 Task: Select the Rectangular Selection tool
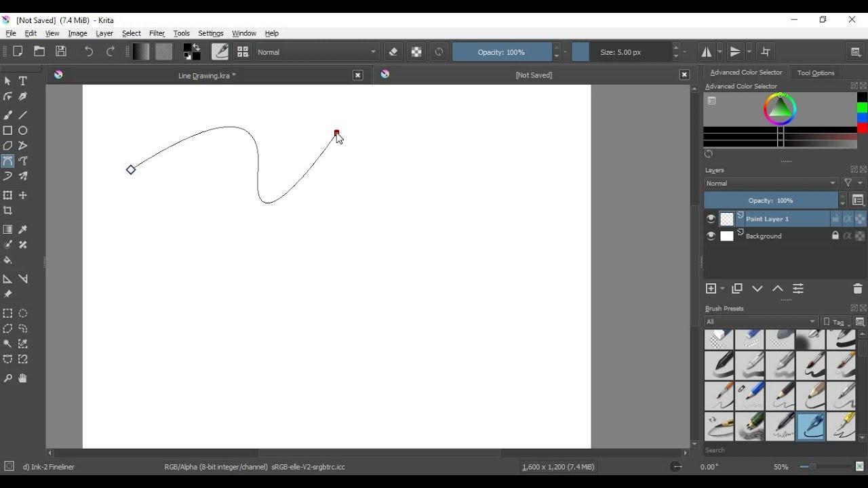(x=8, y=314)
